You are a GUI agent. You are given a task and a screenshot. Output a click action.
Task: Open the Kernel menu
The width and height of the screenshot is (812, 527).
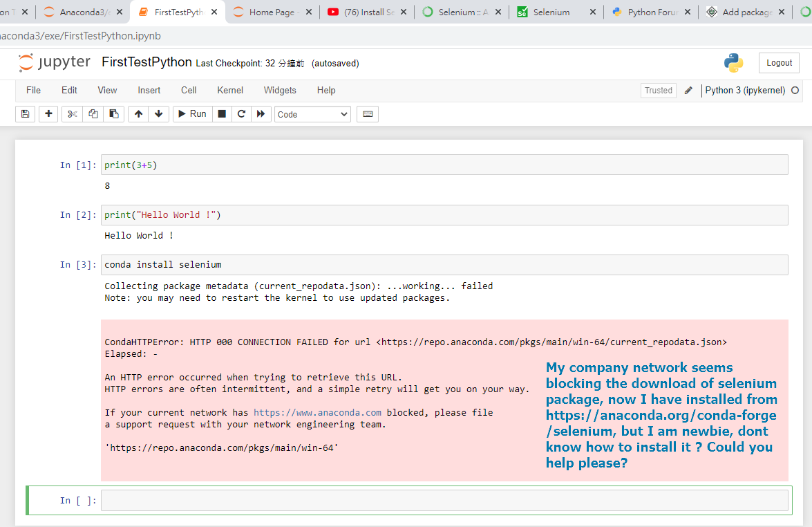click(x=230, y=91)
